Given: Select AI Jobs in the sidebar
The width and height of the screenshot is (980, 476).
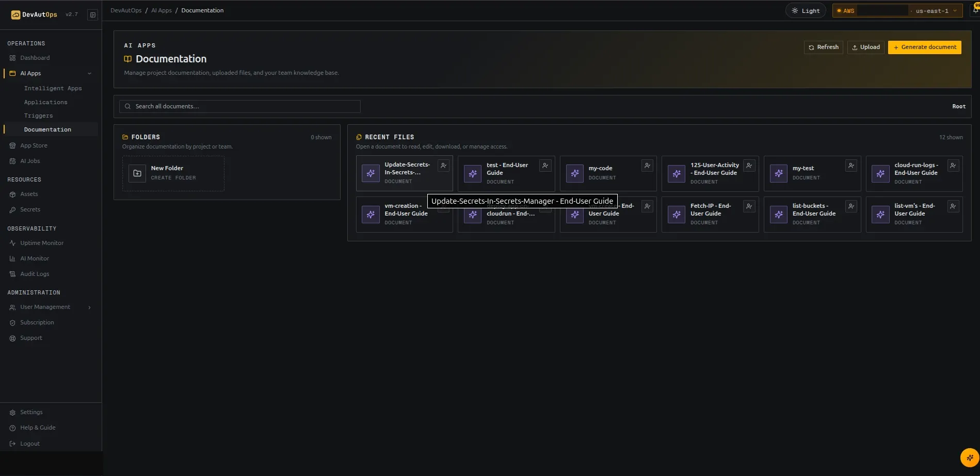Looking at the screenshot, I should [30, 161].
